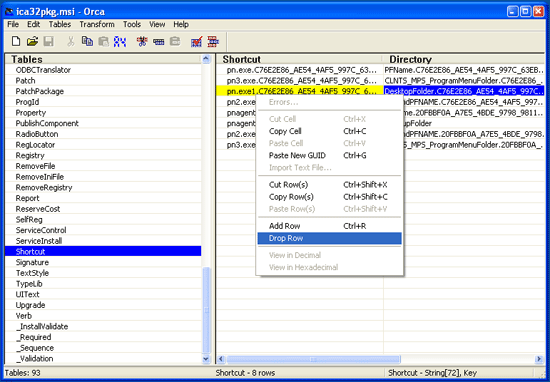Screen dimensions: 550x382
Task: Click the horizontal scrollbar left arrow
Action: 221,359
